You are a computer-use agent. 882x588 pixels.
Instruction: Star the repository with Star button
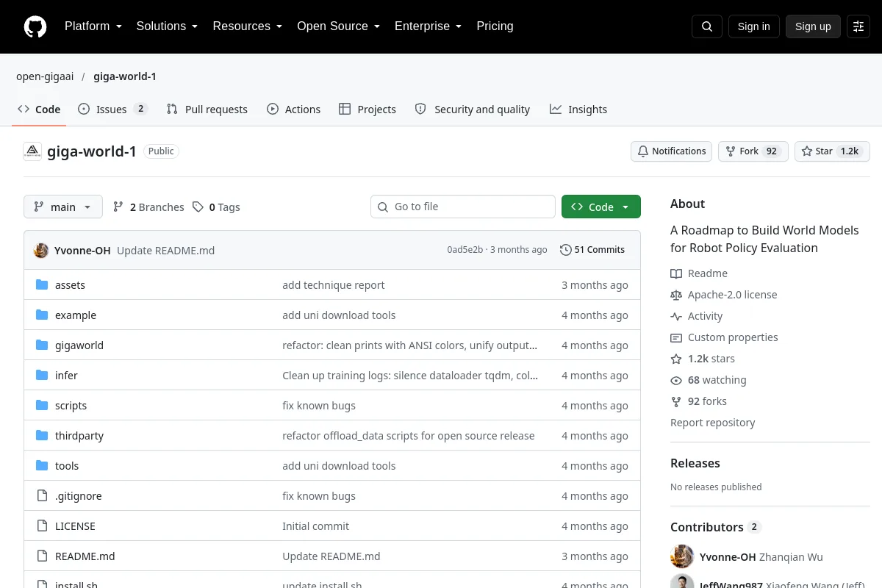832,151
